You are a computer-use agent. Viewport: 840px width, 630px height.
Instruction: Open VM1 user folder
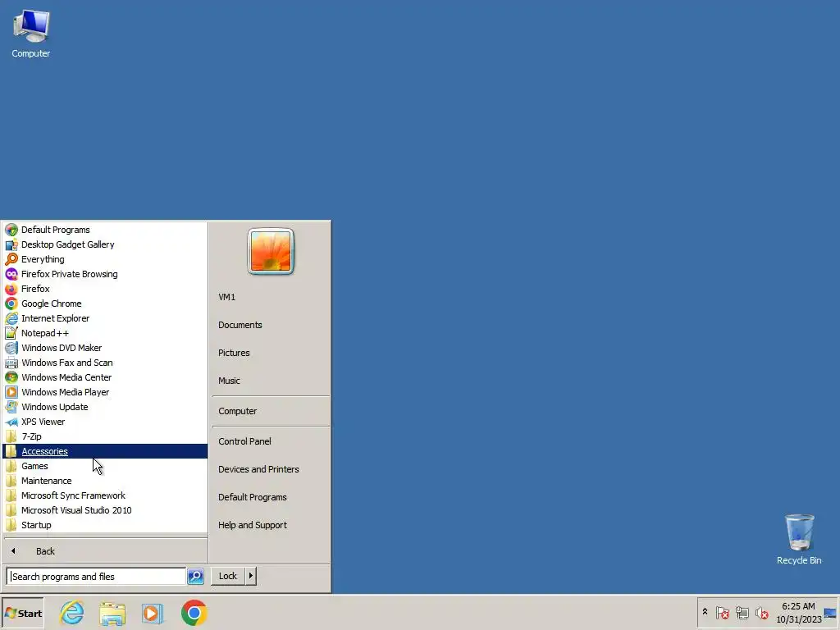(x=227, y=297)
